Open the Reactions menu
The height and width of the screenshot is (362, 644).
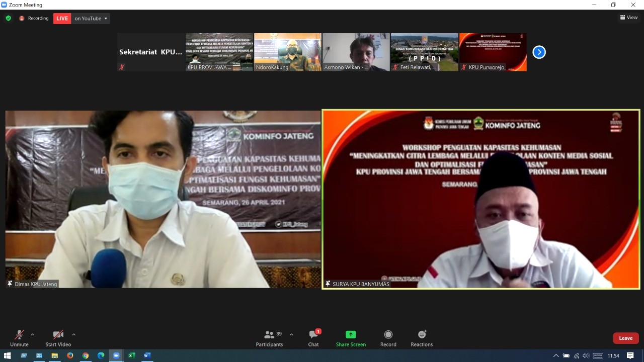[x=422, y=335]
